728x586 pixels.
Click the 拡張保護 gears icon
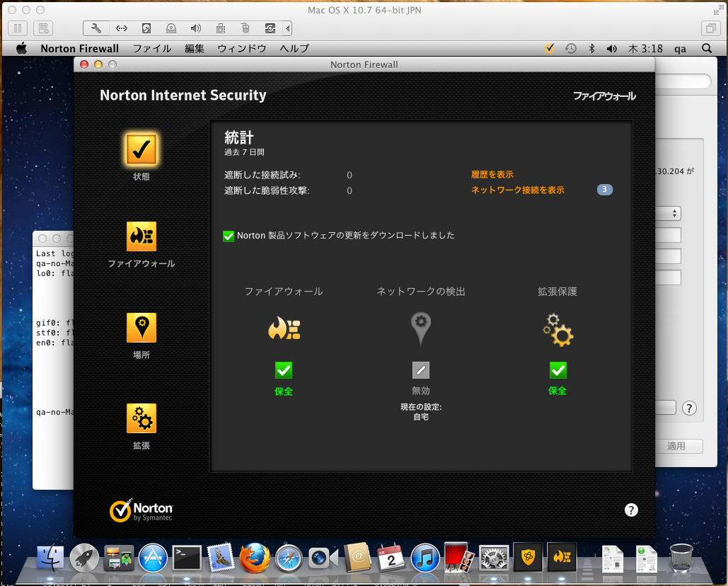click(557, 330)
